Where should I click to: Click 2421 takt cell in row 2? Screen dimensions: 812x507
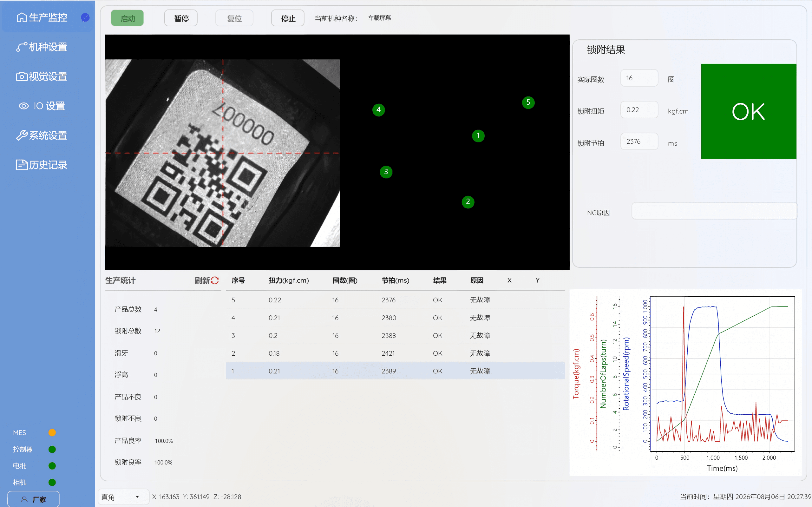click(x=388, y=353)
